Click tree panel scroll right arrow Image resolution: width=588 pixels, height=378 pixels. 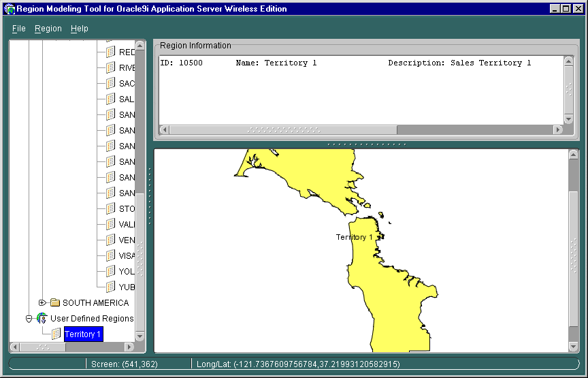[129, 347]
